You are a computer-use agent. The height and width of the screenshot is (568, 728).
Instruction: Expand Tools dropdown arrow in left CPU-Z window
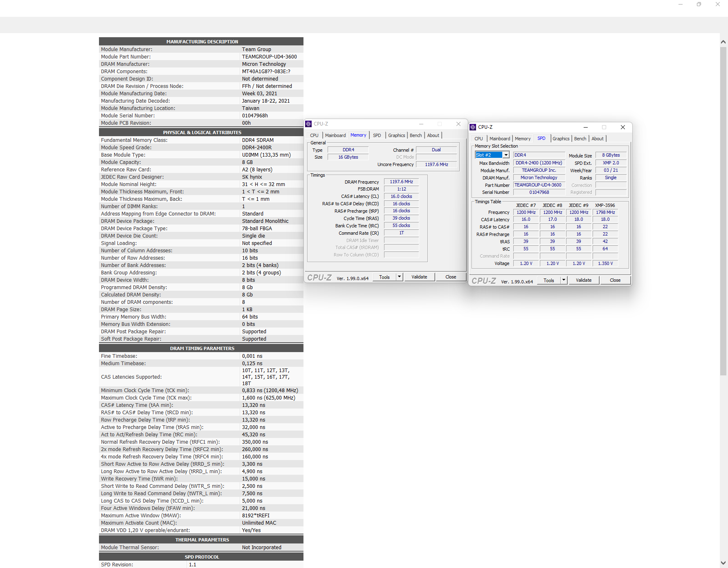[400, 277]
